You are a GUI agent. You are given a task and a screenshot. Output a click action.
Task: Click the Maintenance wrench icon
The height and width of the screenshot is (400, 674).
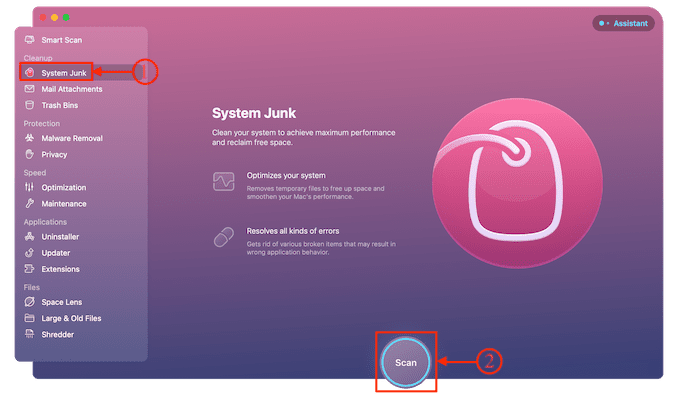pyautogui.click(x=29, y=203)
